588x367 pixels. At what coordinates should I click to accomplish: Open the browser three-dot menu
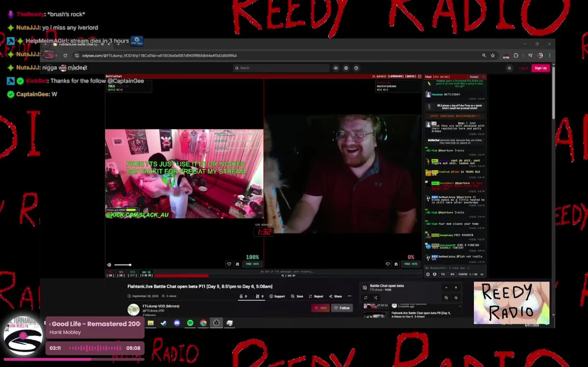(549, 56)
